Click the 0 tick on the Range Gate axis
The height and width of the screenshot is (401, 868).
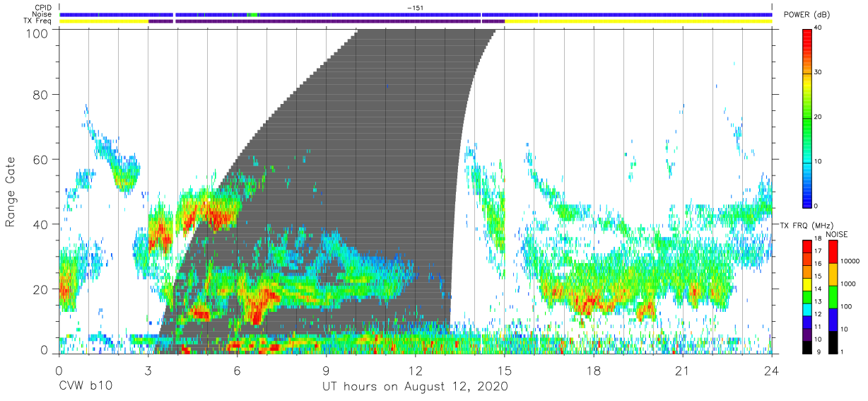45,351
